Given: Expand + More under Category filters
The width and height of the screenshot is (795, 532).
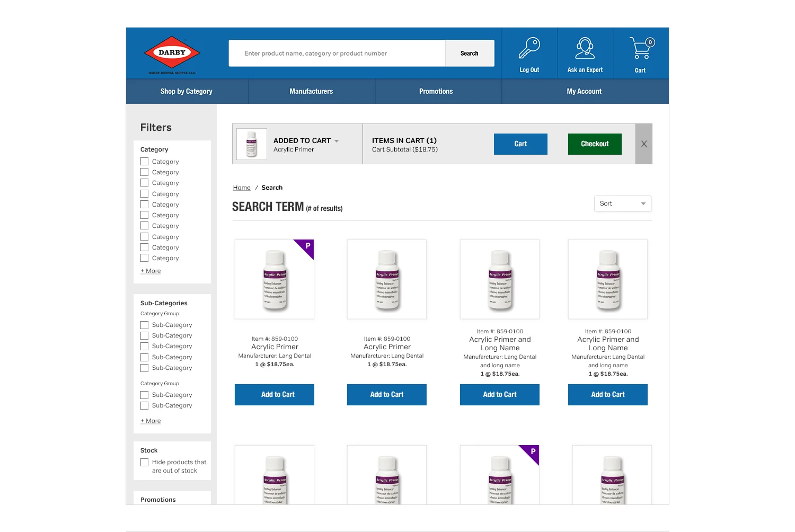Looking at the screenshot, I should click(x=151, y=271).
